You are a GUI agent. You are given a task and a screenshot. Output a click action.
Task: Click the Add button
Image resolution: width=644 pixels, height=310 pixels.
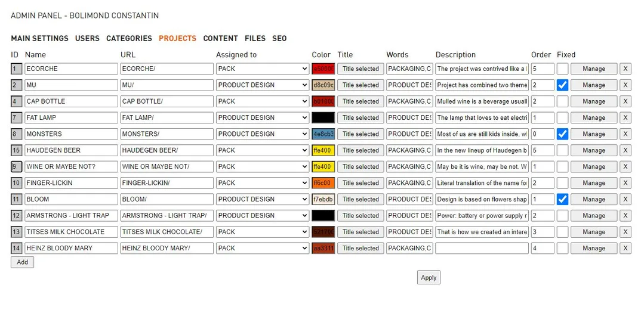pyautogui.click(x=22, y=262)
